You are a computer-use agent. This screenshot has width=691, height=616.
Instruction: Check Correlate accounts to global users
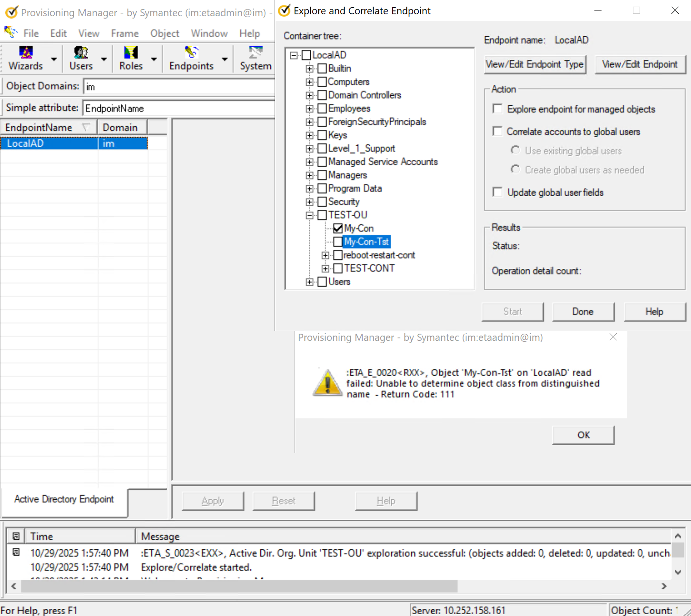(498, 131)
